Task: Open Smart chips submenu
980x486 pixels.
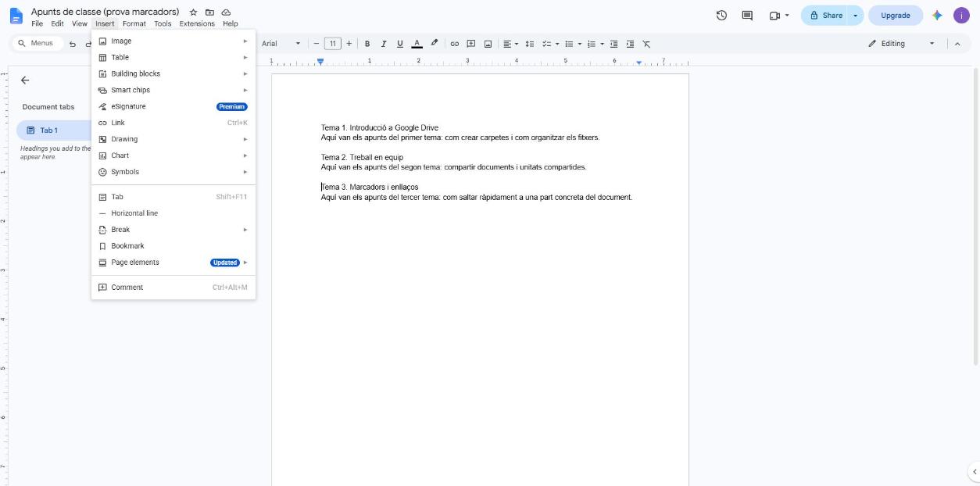Action: pos(173,90)
